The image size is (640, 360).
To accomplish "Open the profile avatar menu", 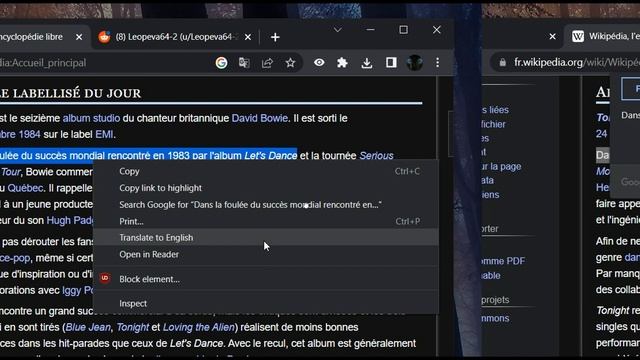I will coord(414,62).
